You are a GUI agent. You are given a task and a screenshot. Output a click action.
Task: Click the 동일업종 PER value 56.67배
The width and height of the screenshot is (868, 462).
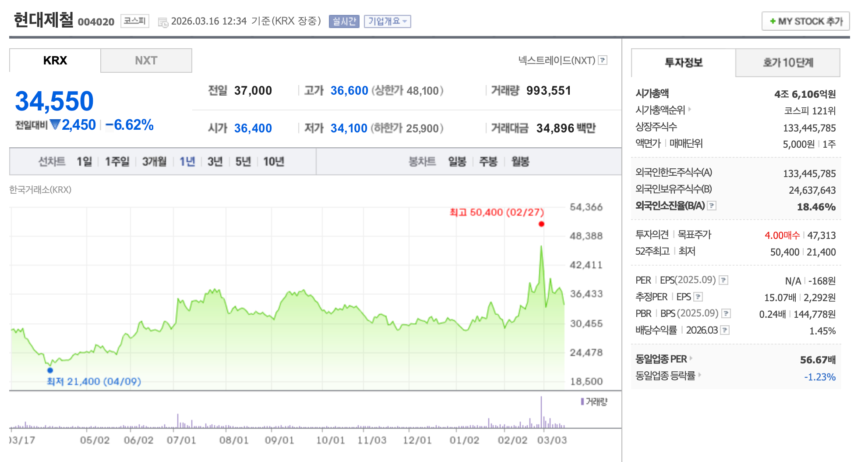click(x=818, y=360)
